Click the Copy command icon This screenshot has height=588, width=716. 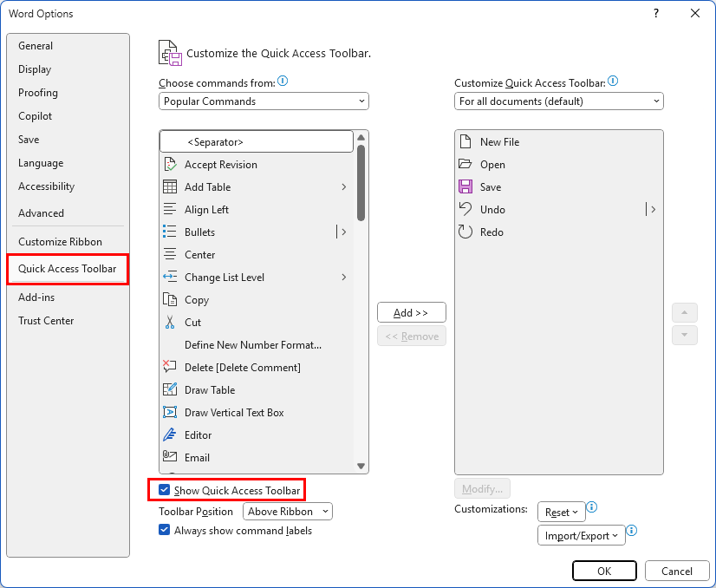[x=170, y=300]
